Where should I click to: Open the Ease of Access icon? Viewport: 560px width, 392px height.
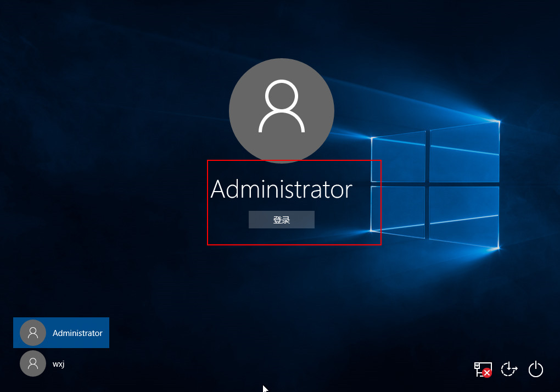[509, 369]
